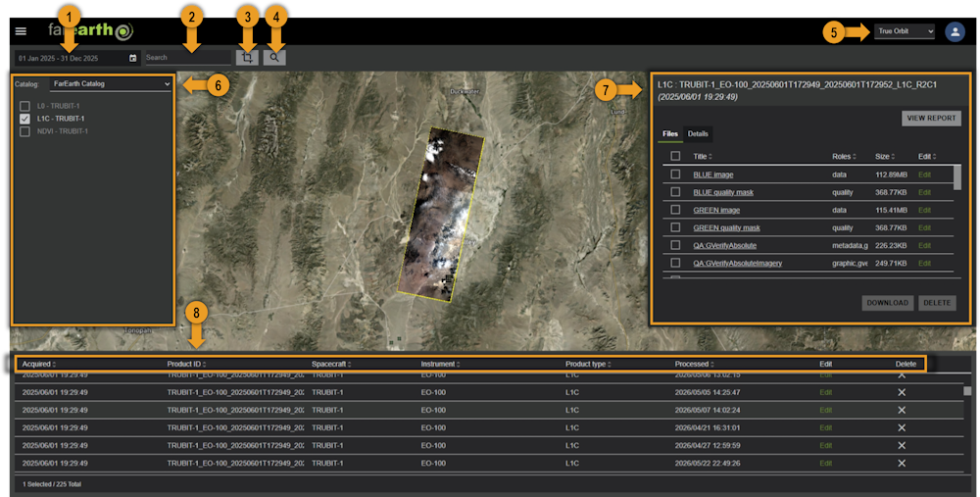Select the row processed 2026/05/07 14:02:24
980x497 pixels.
coord(487,410)
